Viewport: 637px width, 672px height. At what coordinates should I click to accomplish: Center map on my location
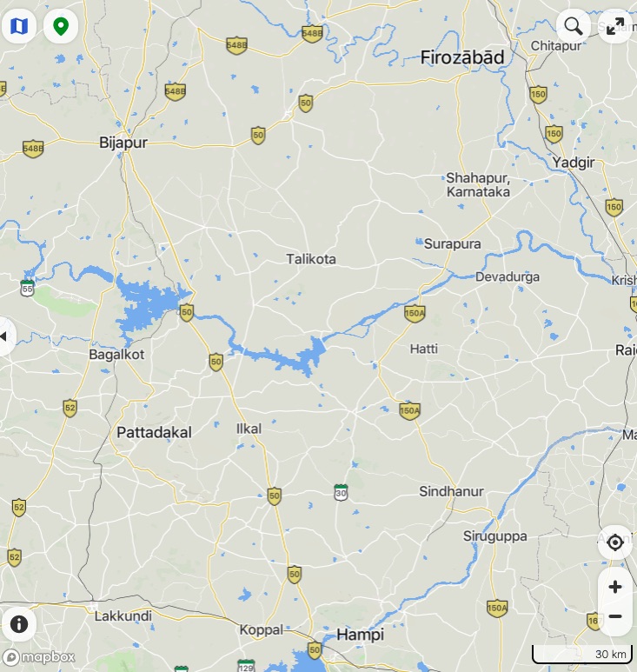point(615,542)
